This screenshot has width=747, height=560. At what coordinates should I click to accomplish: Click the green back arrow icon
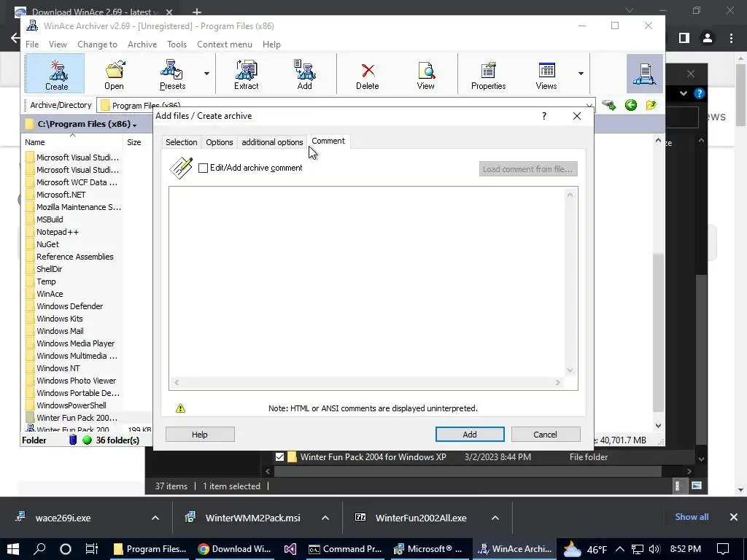[x=631, y=105]
